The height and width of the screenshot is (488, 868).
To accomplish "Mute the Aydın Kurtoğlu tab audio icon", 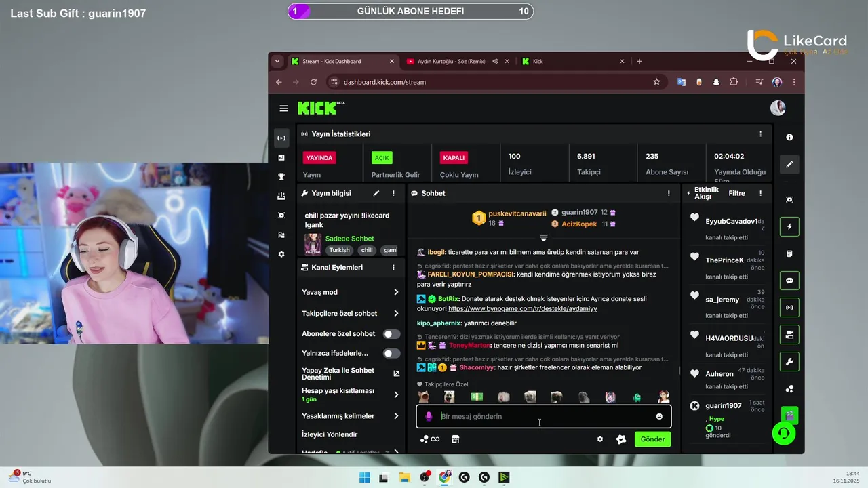I will (x=495, y=61).
